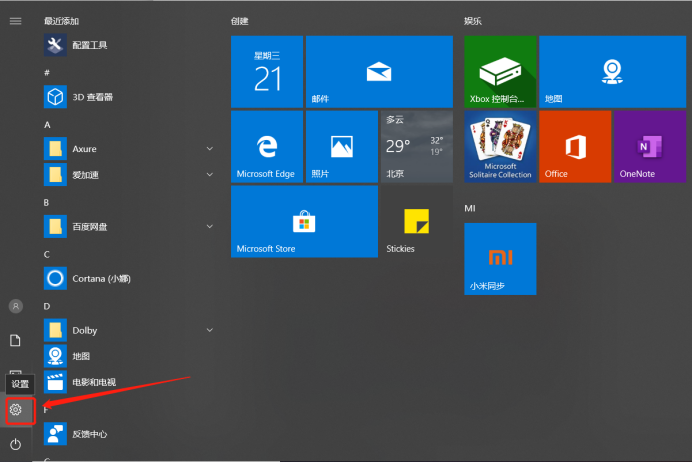Image resolution: width=692 pixels, height=462 pixels.
Task: Expand the hamburger menu at top
Action: click(16, 20)
